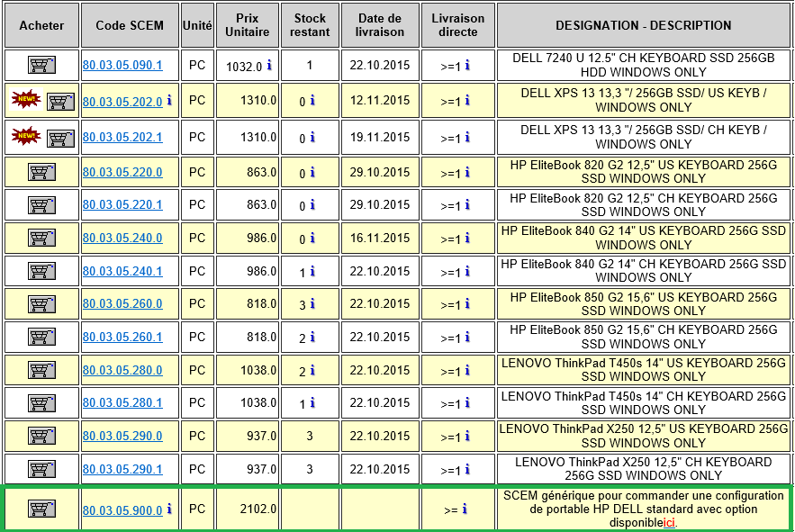
Task: Click the 'Stock restant' column header
Action: click(310, 25)
